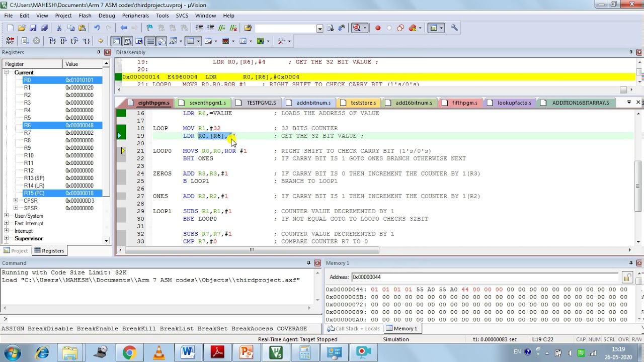The width and height of the screenshot is (644, 362).
Task: Navigate backwards blue arrow icon
Action: click(124, 28)
